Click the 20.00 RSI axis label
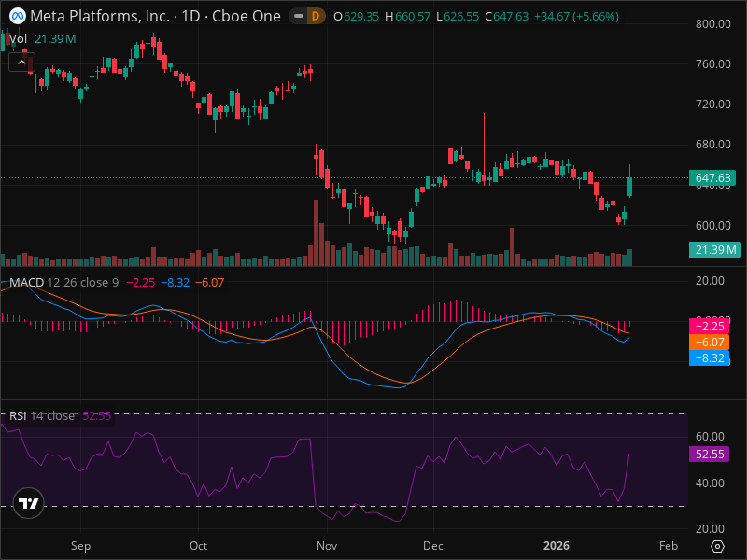This screenshot has height=560, width=747. pos(710,528)
